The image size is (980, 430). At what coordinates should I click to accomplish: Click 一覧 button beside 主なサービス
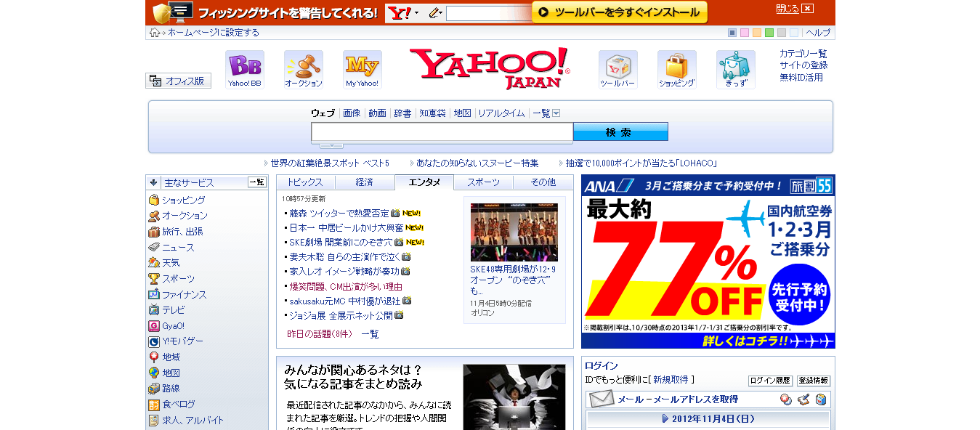[257, 182]
